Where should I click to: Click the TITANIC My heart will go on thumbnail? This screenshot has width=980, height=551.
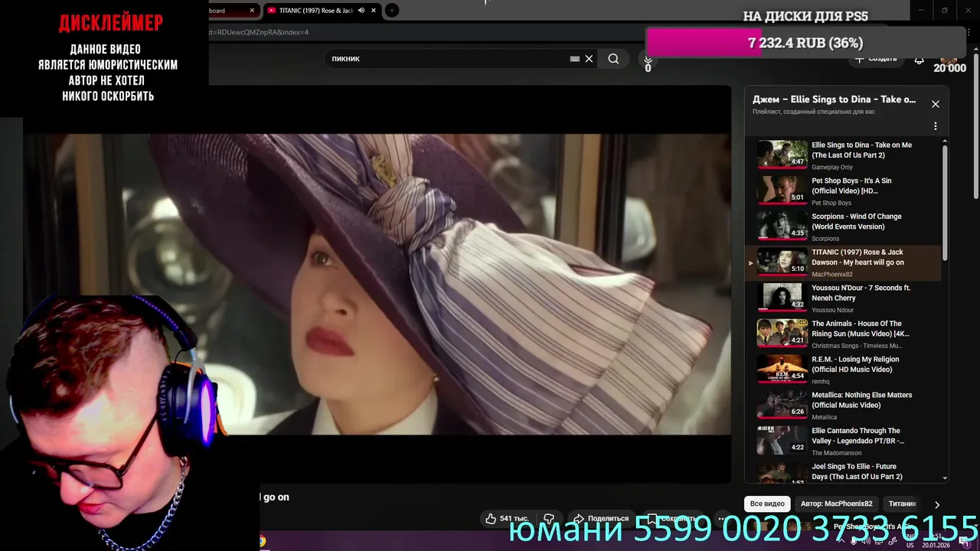tap(782, 261)
